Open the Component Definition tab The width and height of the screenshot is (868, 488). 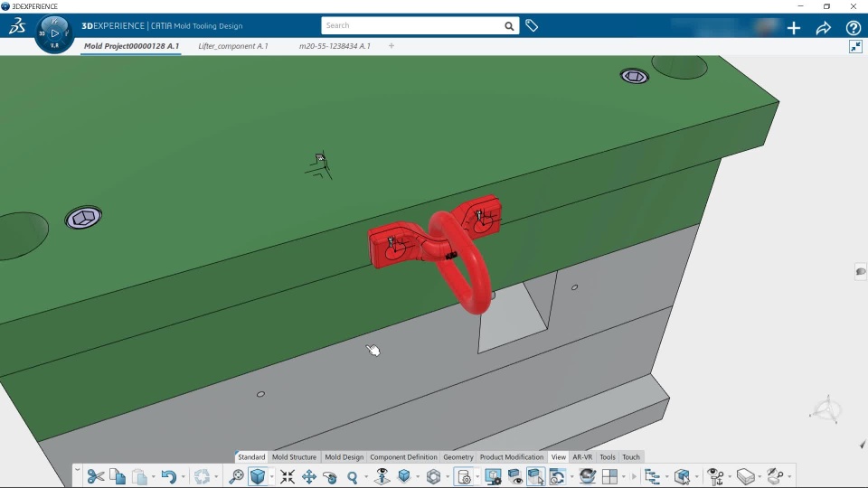[x=403, y=457]
